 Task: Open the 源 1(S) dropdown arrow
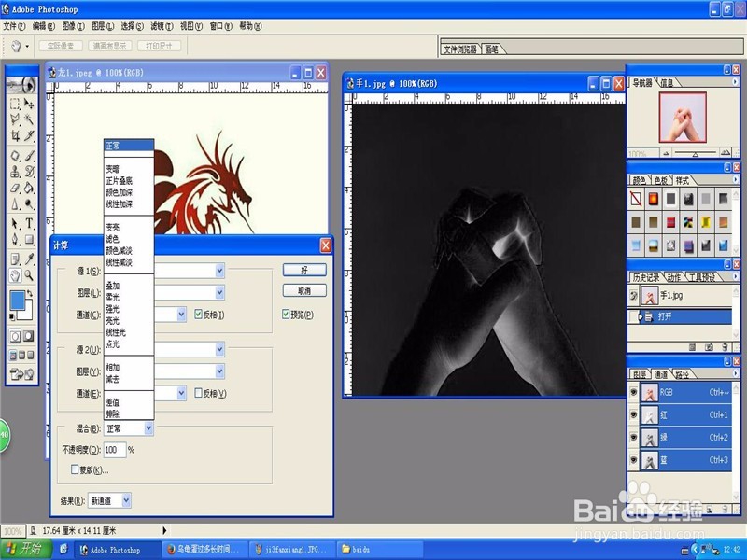coord(219,271)
